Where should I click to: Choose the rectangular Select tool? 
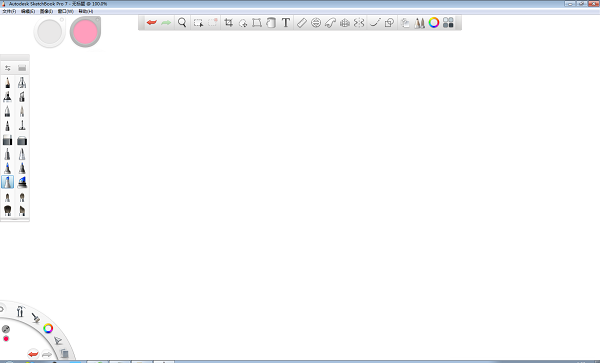(198, 23)
